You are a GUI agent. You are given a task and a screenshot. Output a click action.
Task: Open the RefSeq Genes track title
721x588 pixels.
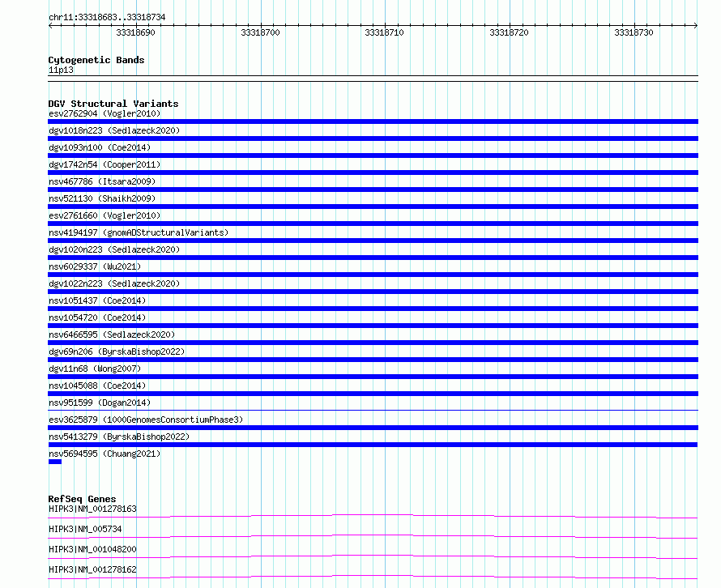click(x=83, y=499)
